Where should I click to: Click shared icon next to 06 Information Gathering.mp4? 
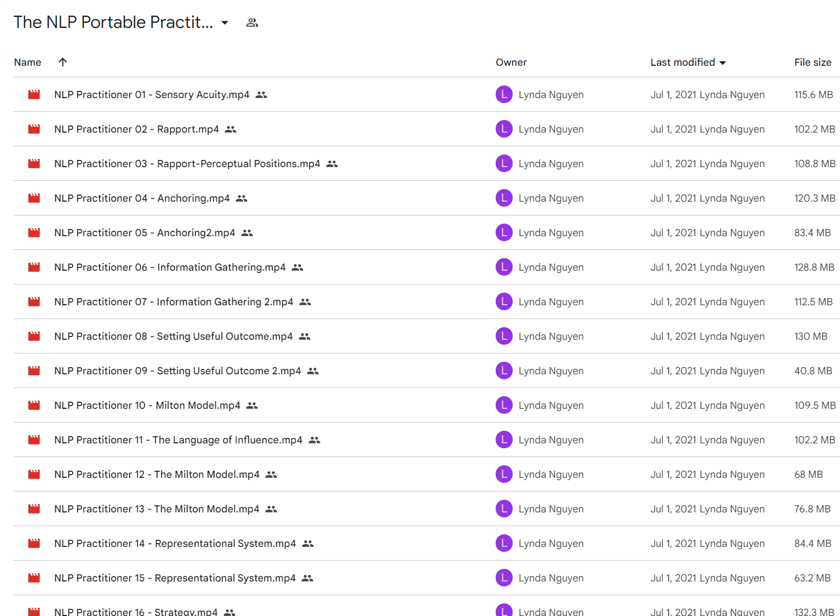(298, 267)
